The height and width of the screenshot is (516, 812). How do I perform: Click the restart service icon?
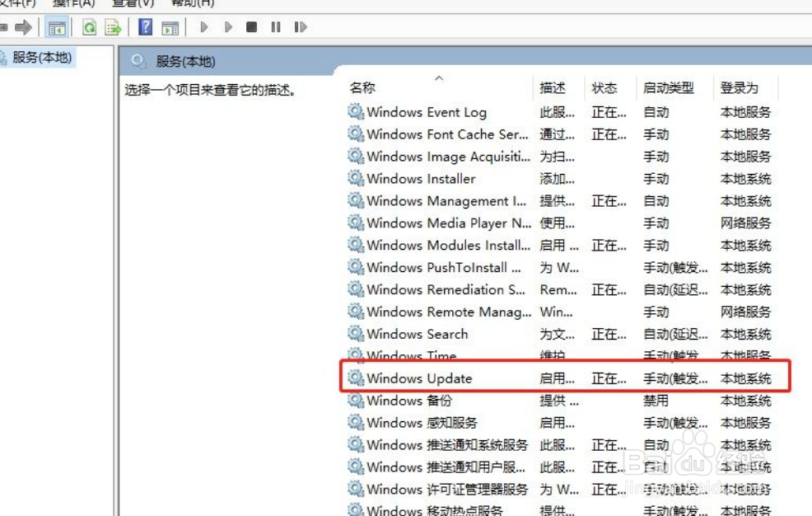[301, 27]
